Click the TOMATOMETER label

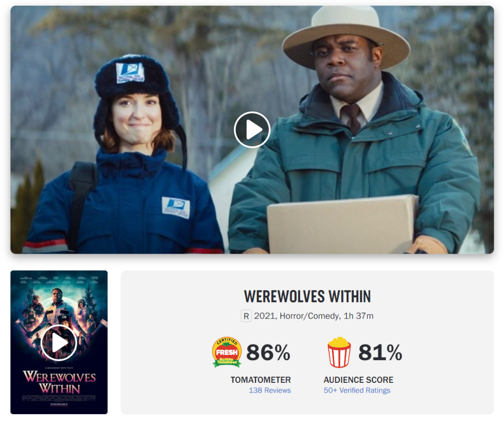261,380
